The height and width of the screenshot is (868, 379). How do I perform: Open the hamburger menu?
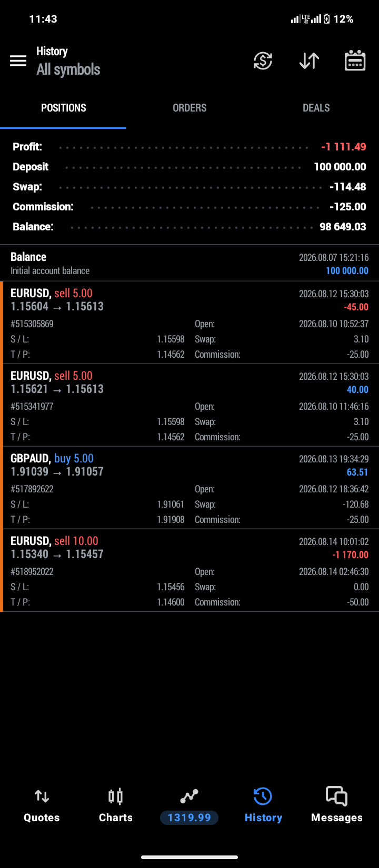tap(18, 61)
